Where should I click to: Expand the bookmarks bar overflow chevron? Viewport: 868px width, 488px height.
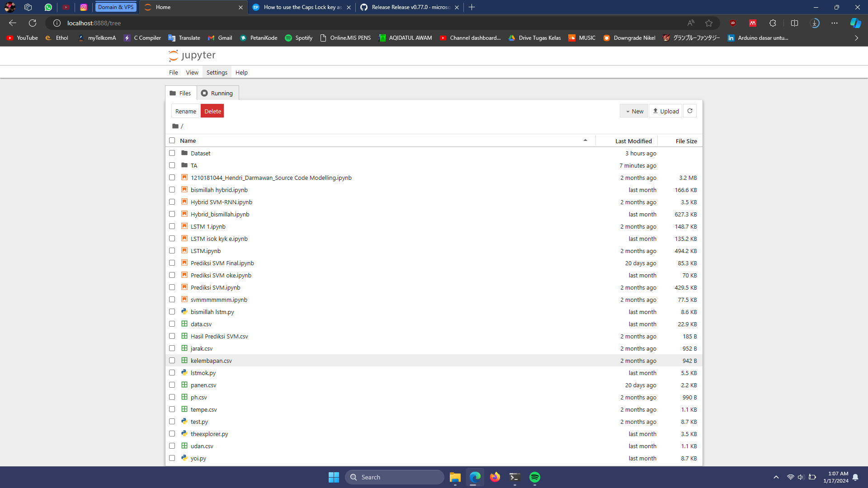[x=856, y=38]
